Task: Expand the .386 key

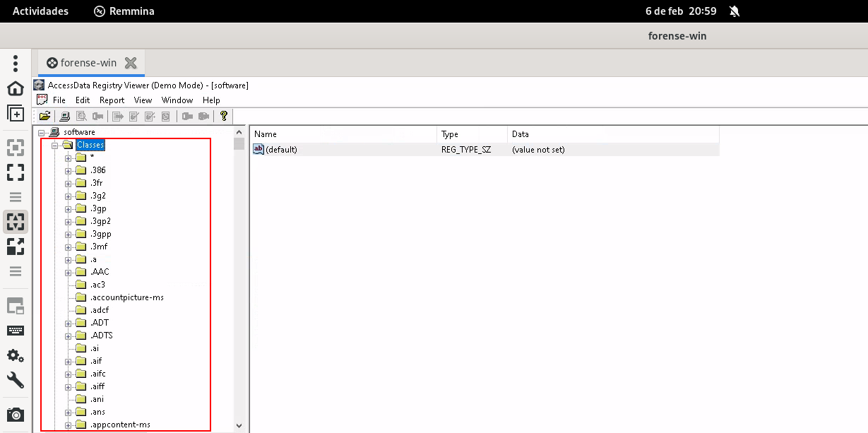Action: [69, 171]
